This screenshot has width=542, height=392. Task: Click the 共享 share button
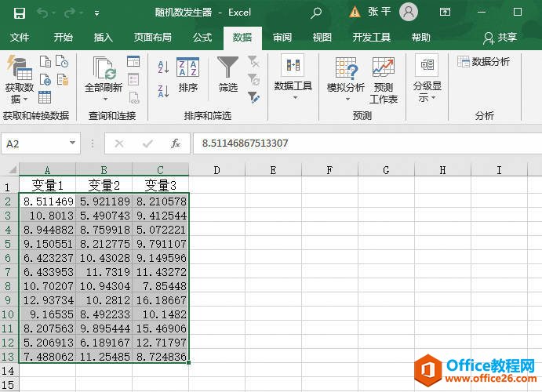500,38
